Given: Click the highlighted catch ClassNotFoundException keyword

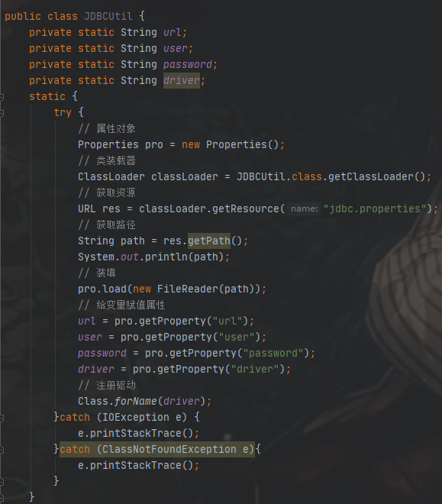Looking at the screenshot, I should [75, 449].
